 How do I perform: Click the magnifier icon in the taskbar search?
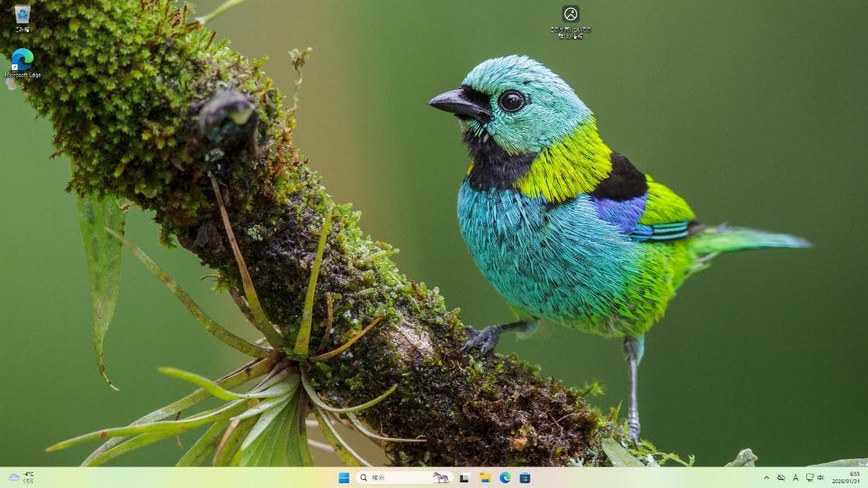click(x=364, y=478)
